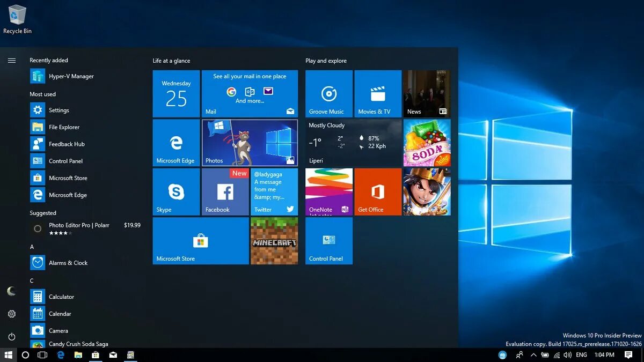Click the wide Microsoft Store tile
The width and height of the screenshot is (644, 362).
click(x=201, y=241)
